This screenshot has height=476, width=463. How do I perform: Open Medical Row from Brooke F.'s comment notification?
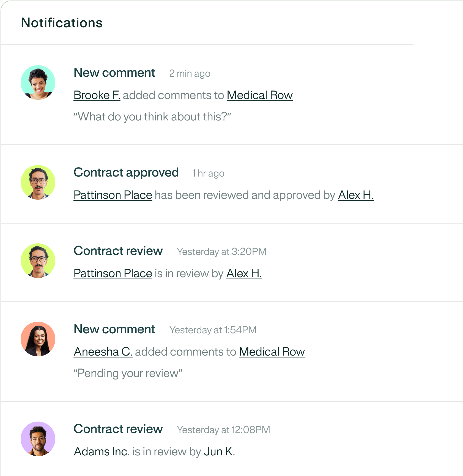pyautogui.click(x=259, y=95)
